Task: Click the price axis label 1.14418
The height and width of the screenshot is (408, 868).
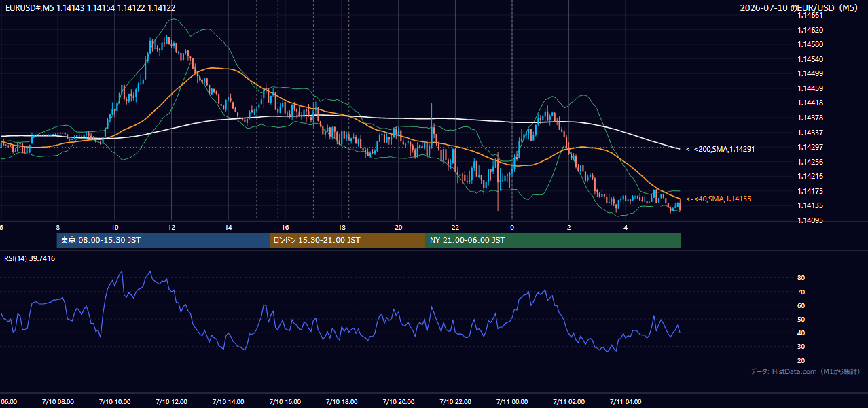Action: 810,103
